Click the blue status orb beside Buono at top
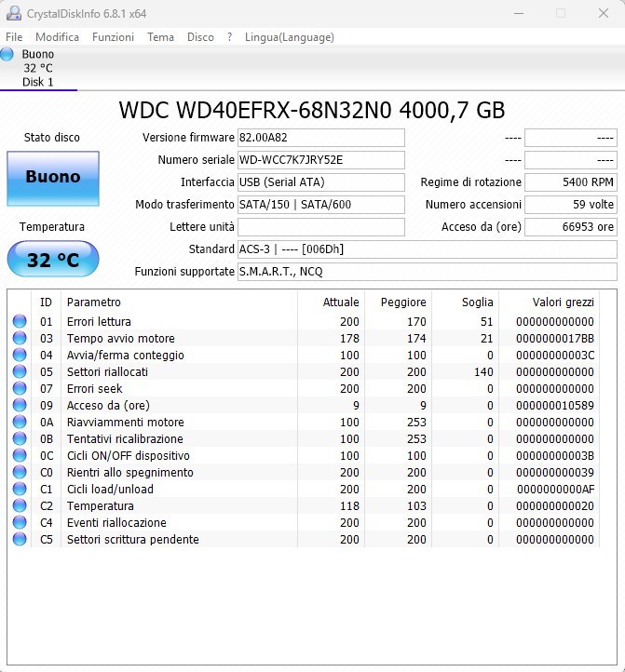The image size is (625, 672). (7, 54)
